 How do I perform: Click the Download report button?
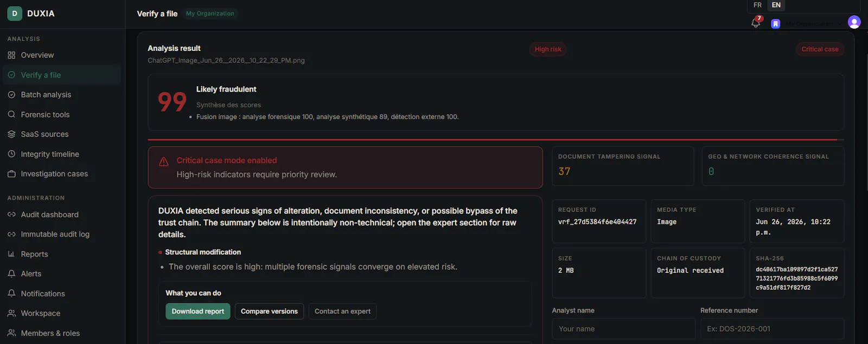(x=198, y=311)
